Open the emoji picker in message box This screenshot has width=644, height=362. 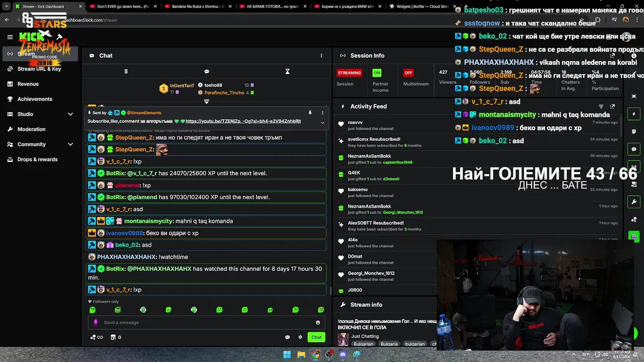tap(318, 322)
